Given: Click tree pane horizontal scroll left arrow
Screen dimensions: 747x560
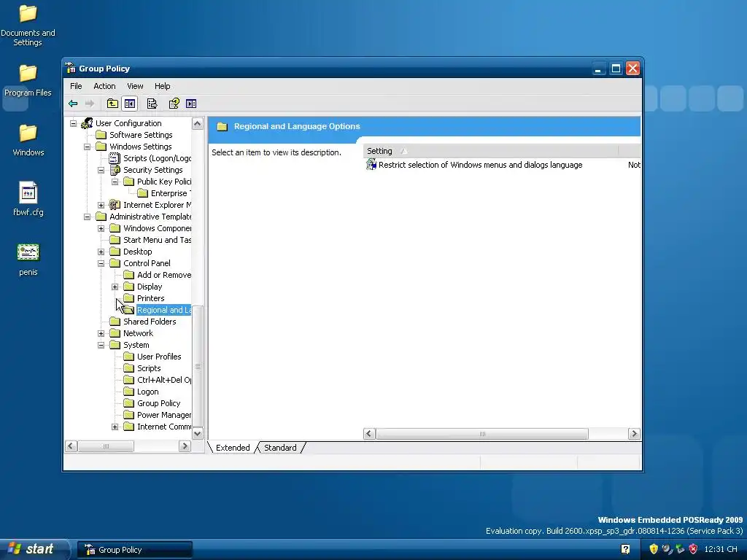Looking at the screenshot, I should (x=71, y=446).
